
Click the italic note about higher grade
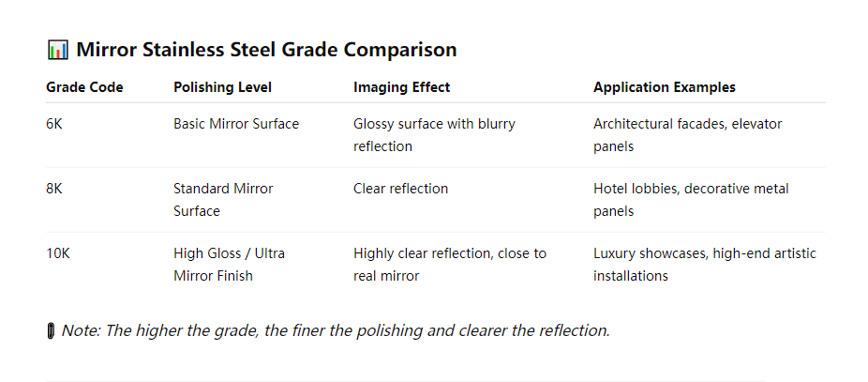[x=336, y=331]
